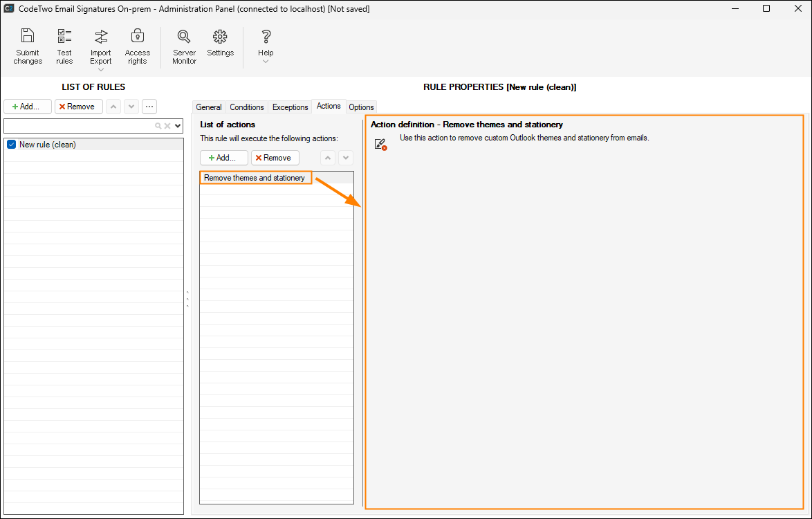812x519 pixels.
Task: Clear the rules search with X icon
Action: 167,126
